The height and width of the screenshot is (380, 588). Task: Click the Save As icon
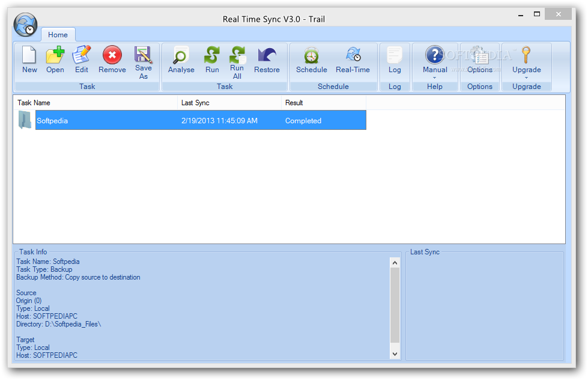pos(144,55)
